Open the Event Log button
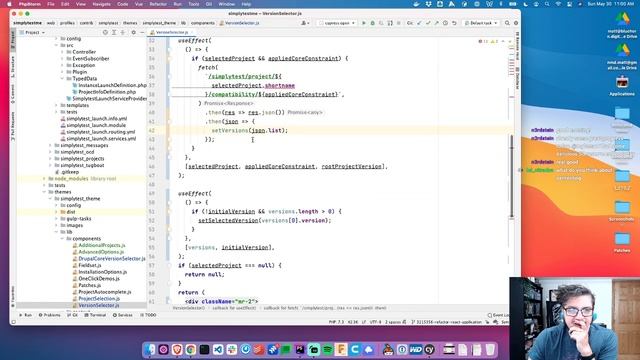The height and width of the screenshot is (360, 640). click(498, 315)
